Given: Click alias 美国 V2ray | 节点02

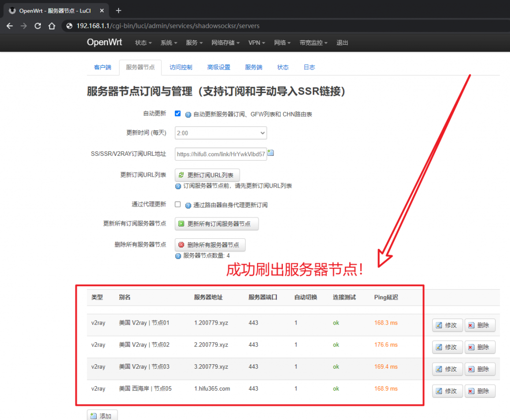Looking at the screenshot, I should 144,344.
